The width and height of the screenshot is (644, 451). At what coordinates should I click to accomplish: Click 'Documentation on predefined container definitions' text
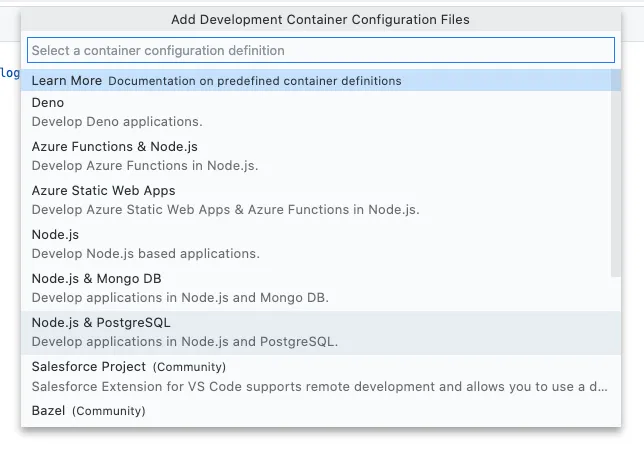coord(255,81)
